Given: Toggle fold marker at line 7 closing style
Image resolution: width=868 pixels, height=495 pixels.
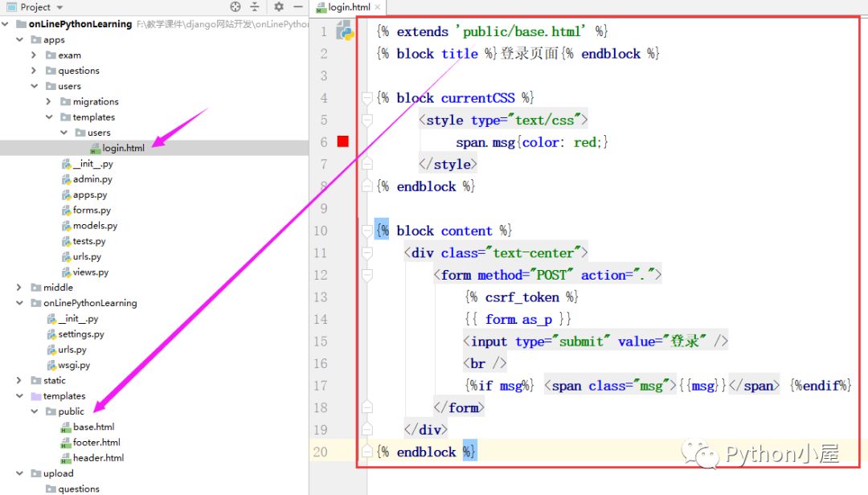Looking at the screenshot, I should pyautogui.click(x=366, y=164).
